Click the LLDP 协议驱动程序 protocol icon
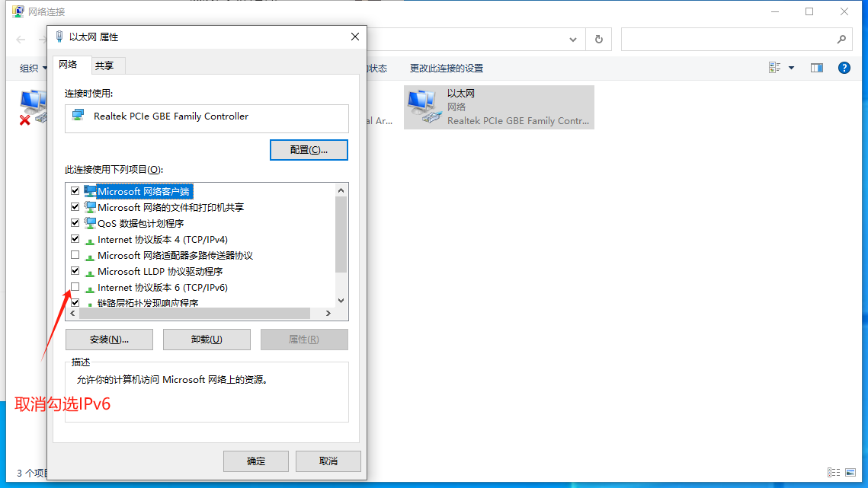Image resolution: width=868 pixels, height=488 pixels. 90,273
